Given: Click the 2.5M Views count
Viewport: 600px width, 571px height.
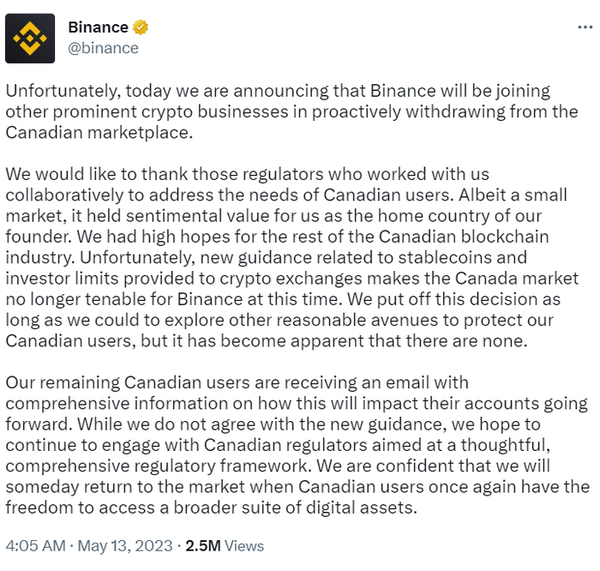Looking at the screenshot, I should (x=230, y=546).
